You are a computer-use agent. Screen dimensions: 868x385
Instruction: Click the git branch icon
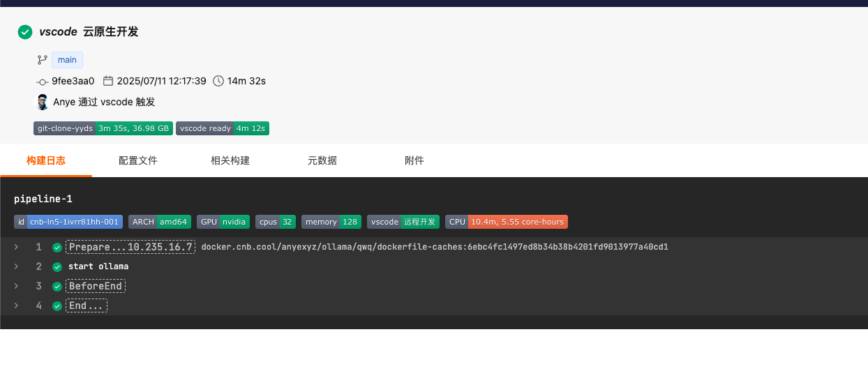42,60
